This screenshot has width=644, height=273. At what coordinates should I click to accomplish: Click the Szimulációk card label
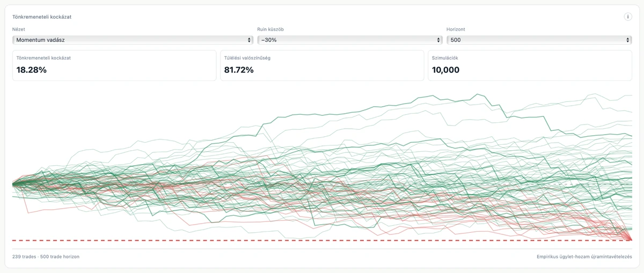coord(445,58)
